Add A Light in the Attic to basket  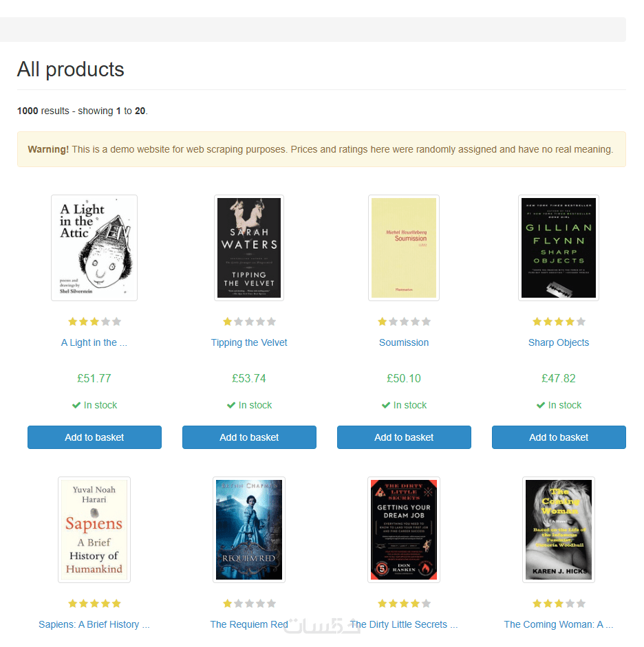click(94, 437)
